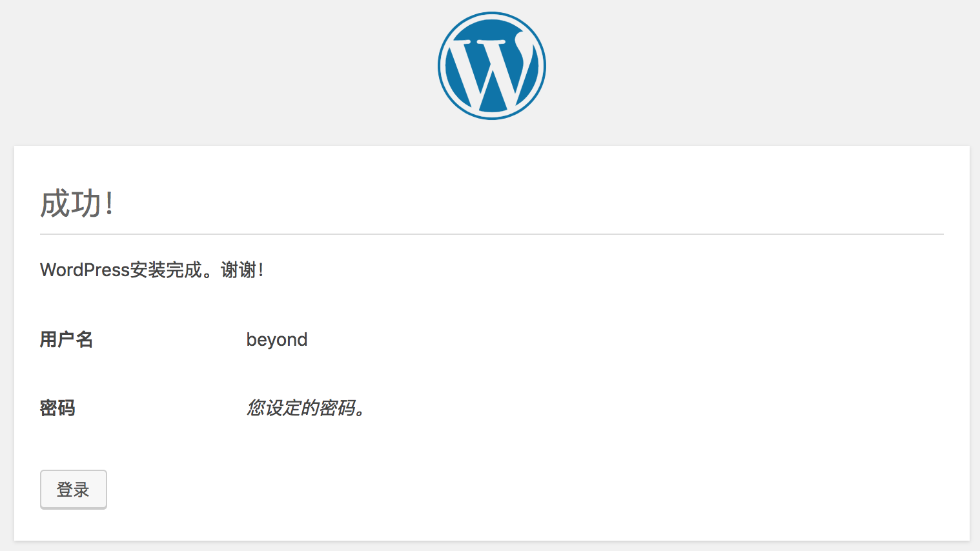Click the WordPress logo at top
Viewport: 980px width, 551px height.
[x=492, y=66]
